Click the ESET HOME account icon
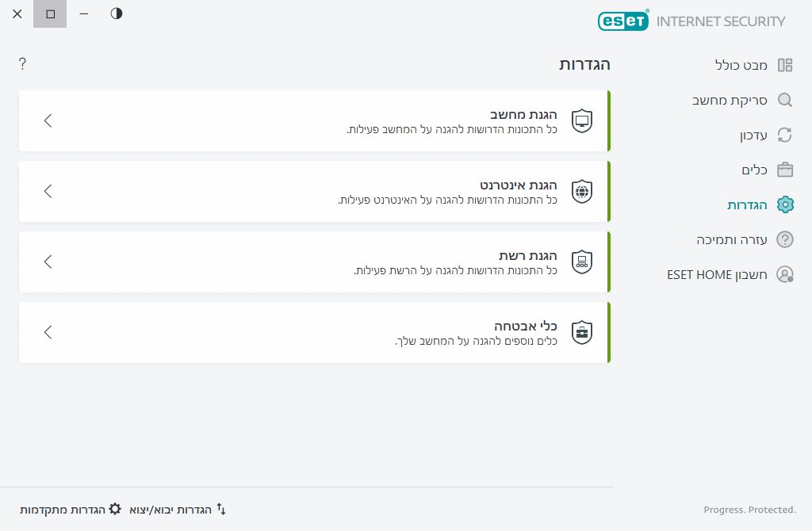 tap(785, 274)
